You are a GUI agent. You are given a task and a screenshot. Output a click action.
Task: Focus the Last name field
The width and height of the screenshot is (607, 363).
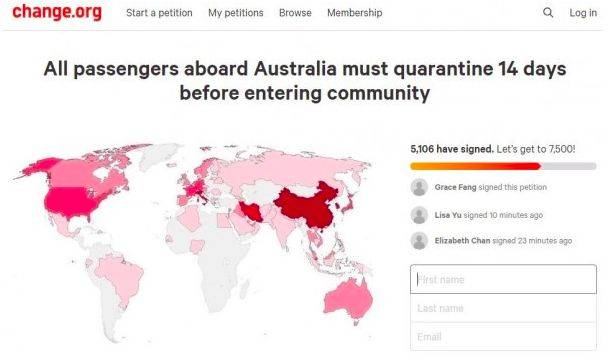503,308
